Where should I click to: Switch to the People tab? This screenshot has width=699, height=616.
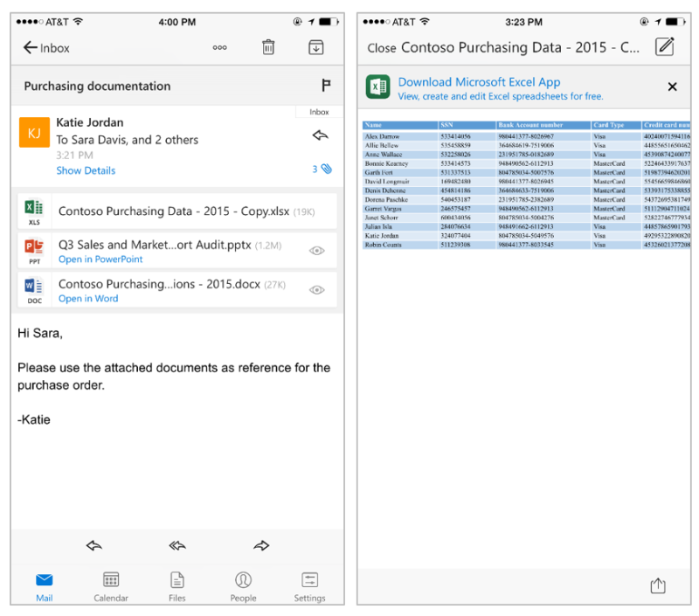pyautogui.click(x=244, y=585)
